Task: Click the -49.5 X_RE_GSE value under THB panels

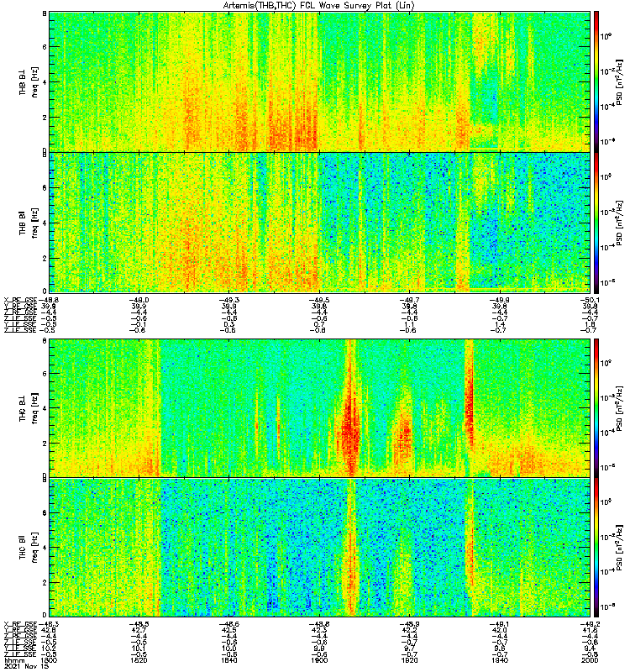Action: pos(319,300)
